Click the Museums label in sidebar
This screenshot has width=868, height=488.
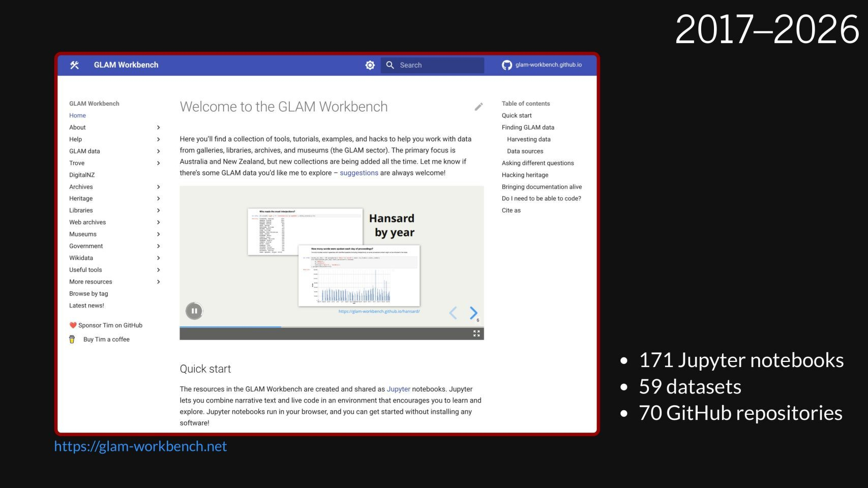click(x=83, y=234)
